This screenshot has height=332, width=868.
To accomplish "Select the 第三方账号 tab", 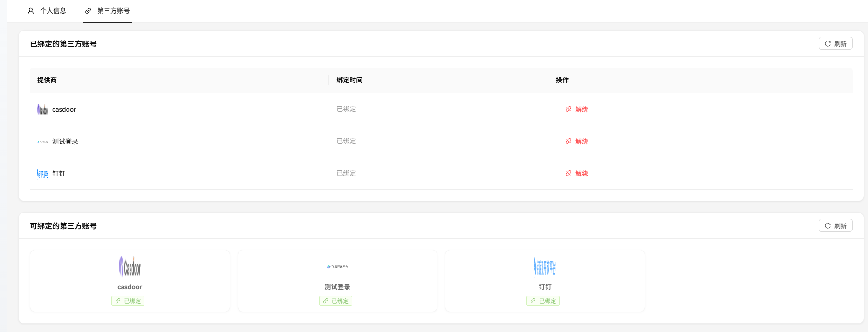I will (108, 11).
